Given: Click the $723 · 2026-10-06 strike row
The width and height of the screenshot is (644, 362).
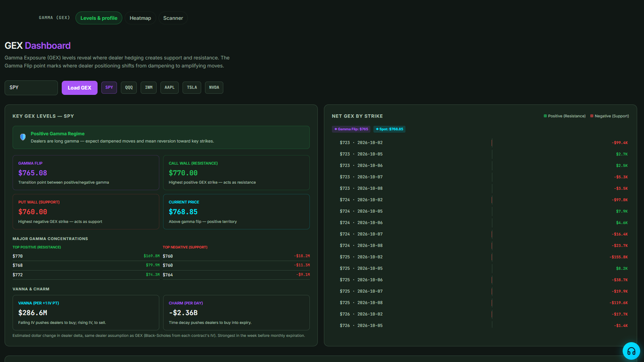Looking at the screenshot, I should pos(480,165).
